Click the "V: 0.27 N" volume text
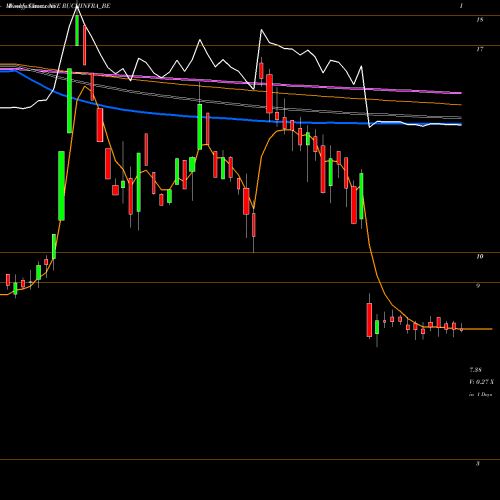 tap(482, 382)
